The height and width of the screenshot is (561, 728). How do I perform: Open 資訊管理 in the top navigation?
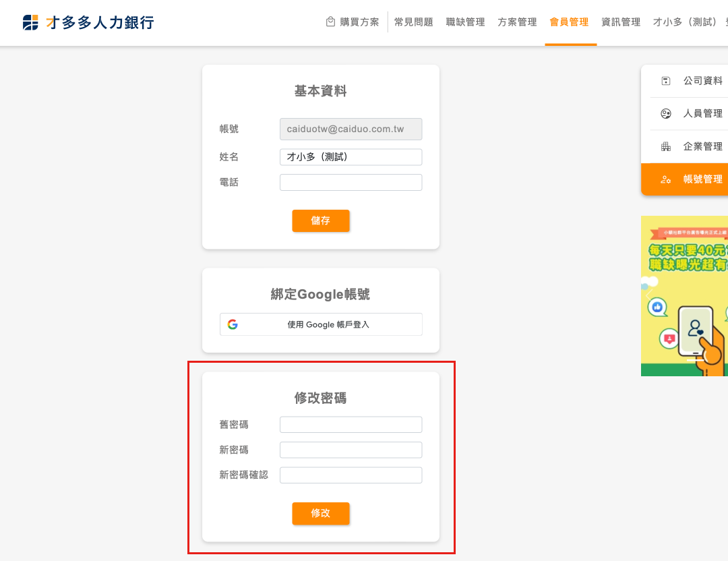(621, 22)
